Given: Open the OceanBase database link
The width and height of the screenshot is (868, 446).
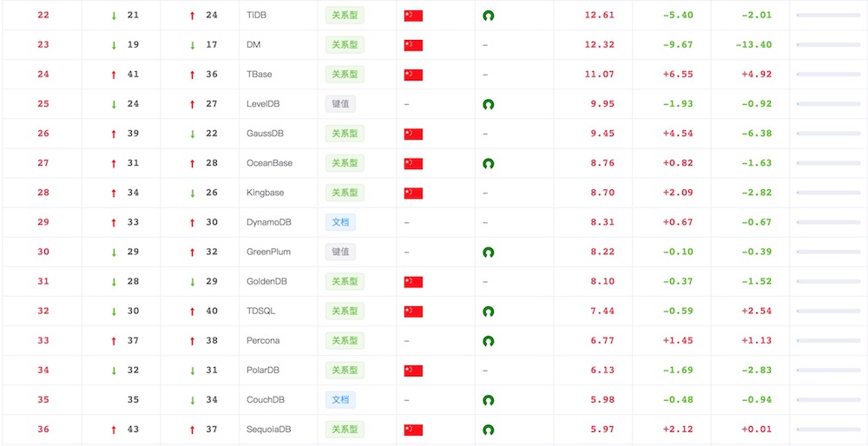Looking at the screenshot, I should point(269,163).
